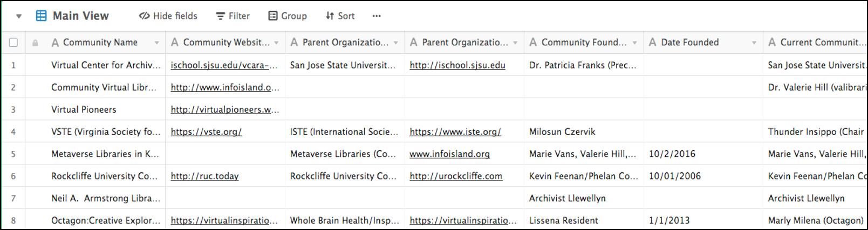The height and width of the screenshot is (230, 868).
Task: Open the Community Name column dropdown
Action: (x=156, y=43)
